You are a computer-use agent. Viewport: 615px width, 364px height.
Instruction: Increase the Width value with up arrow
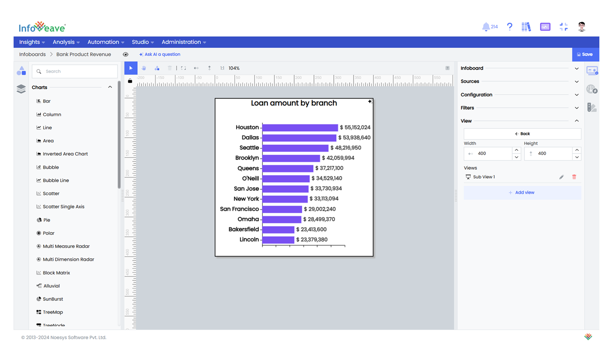[x=516, y=150]
